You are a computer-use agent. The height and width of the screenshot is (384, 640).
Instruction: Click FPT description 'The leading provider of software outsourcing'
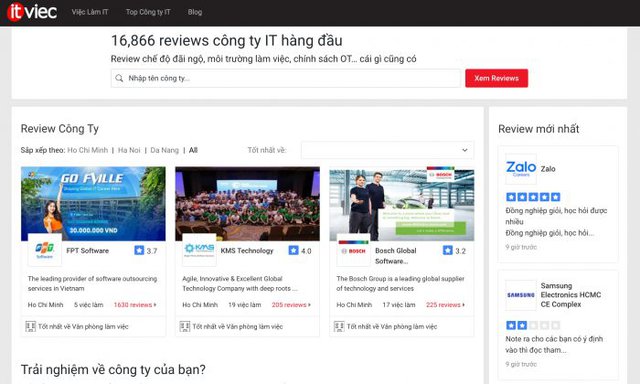pos(92,284)
